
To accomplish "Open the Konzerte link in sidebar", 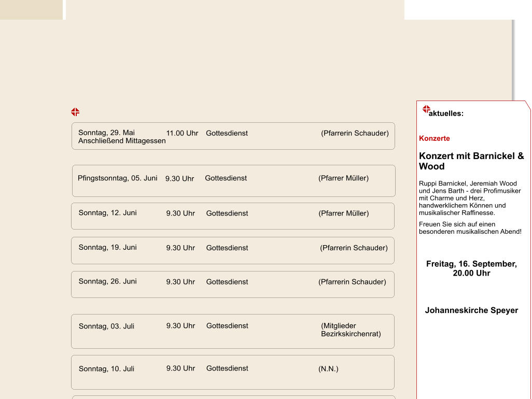I will tap(434, 138).
